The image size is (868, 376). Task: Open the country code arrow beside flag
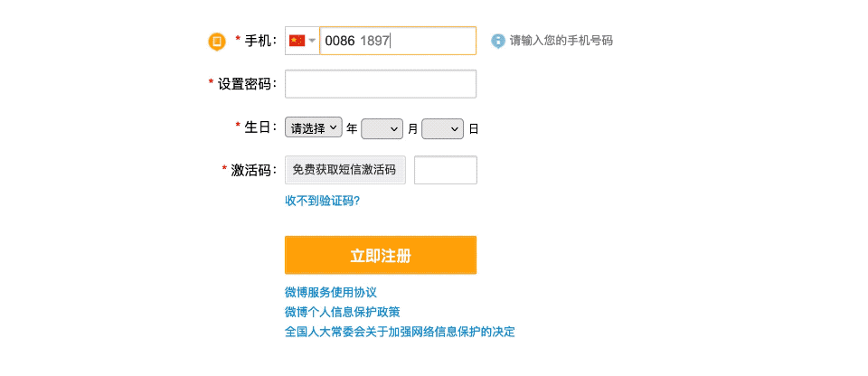pyautogui.click(x=312, y=41)
